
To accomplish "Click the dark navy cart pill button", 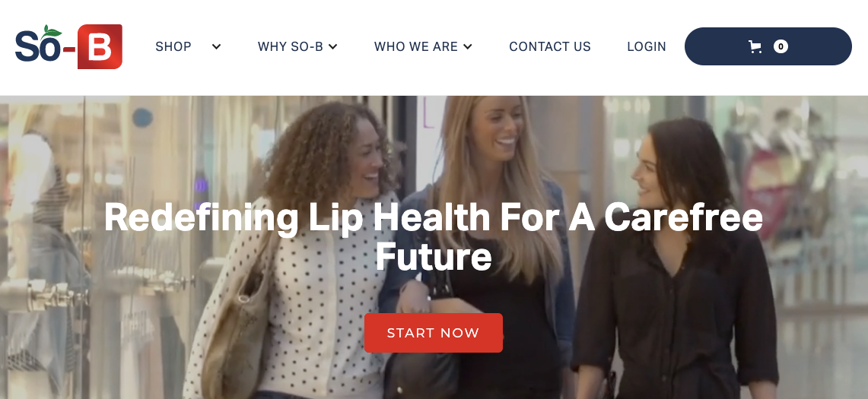I will tap(768, 46).
